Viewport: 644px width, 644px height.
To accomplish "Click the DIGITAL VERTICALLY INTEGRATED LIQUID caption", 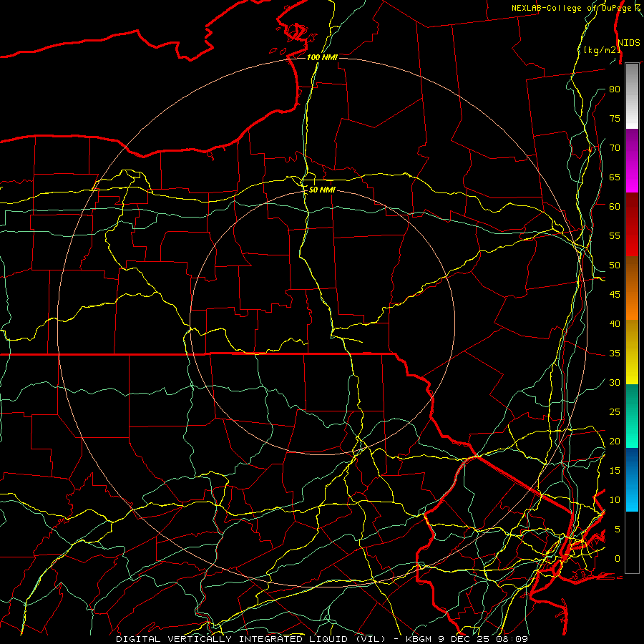I will point(251,639).
